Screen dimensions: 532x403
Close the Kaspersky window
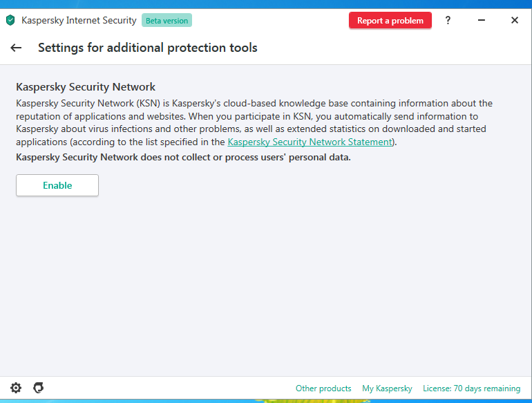515,21
